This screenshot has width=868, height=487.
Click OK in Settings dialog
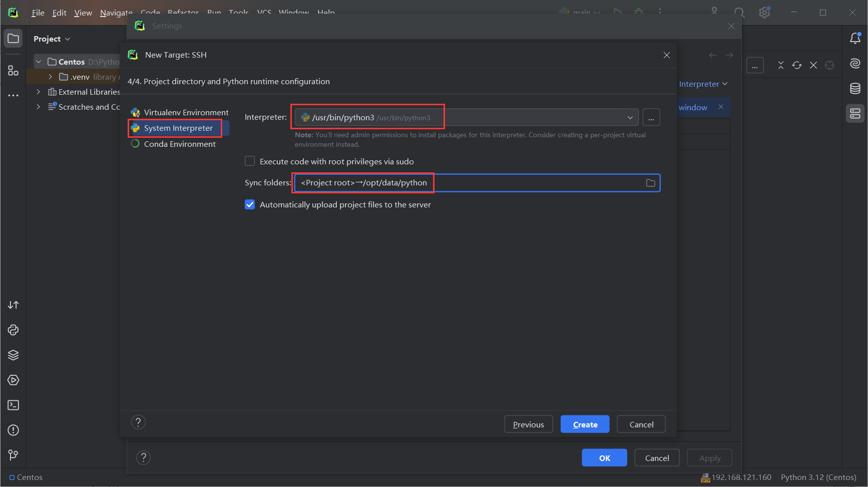click(x=604, y=458)
